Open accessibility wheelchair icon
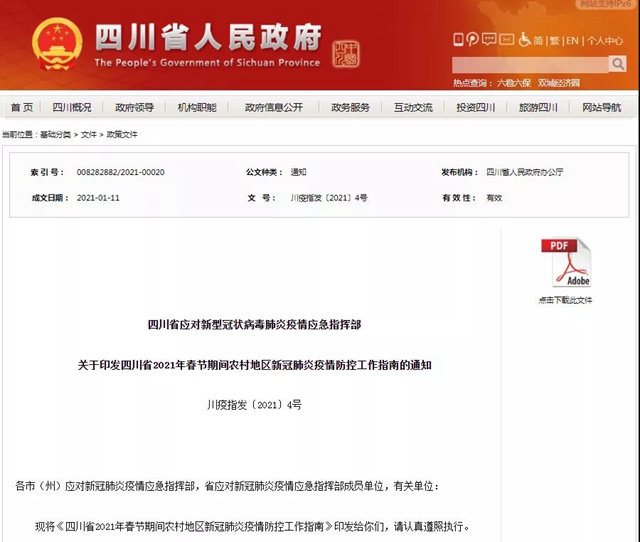The height and width of the screenshot is (542, 640). 524,40
